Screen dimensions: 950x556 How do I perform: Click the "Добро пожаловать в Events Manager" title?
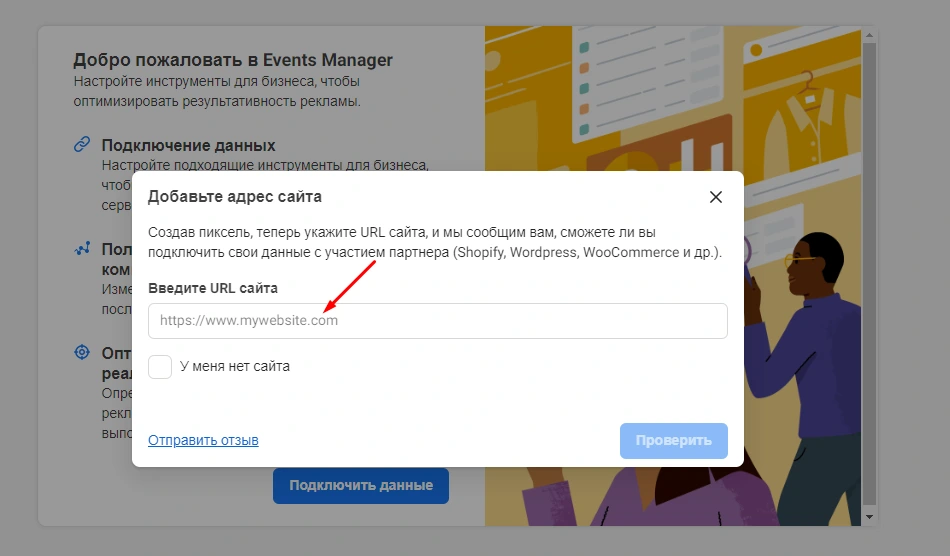click(233, 60)
